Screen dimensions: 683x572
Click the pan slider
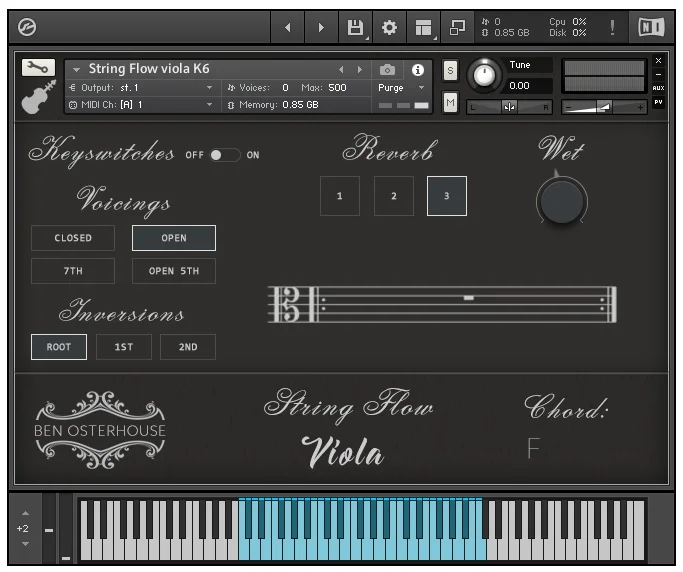pos(509,107)
